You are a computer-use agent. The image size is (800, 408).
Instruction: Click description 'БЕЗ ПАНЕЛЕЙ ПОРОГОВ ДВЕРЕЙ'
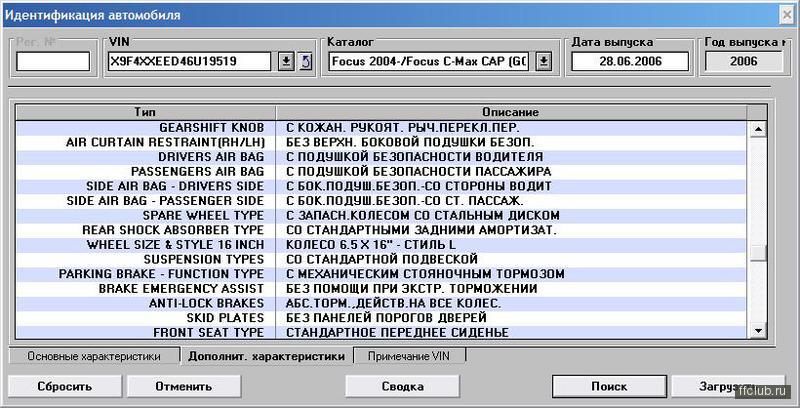tap(386, 318)
